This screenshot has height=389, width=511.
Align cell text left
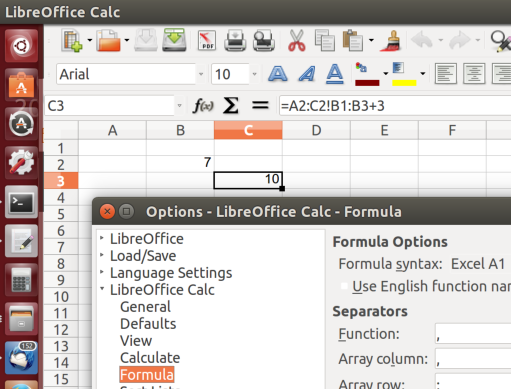(446, 74)
